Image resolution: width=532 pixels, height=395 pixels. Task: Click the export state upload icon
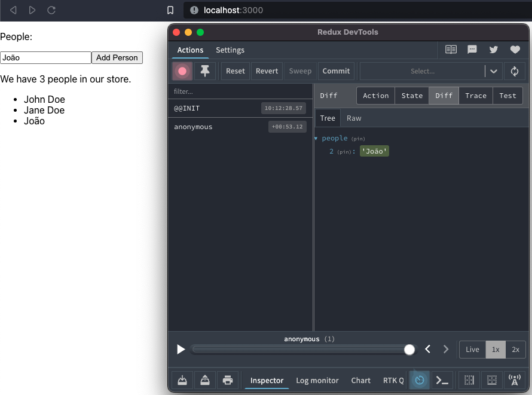[205, 380]
